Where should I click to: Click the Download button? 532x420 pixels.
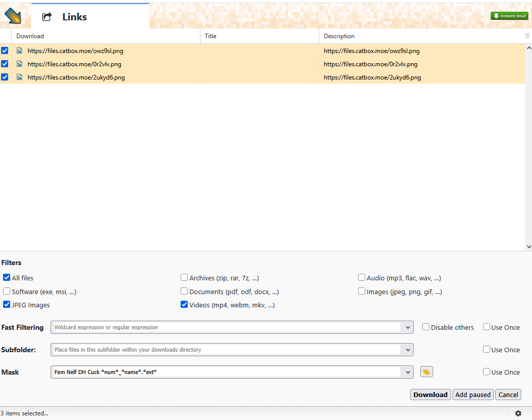(430, 395)
